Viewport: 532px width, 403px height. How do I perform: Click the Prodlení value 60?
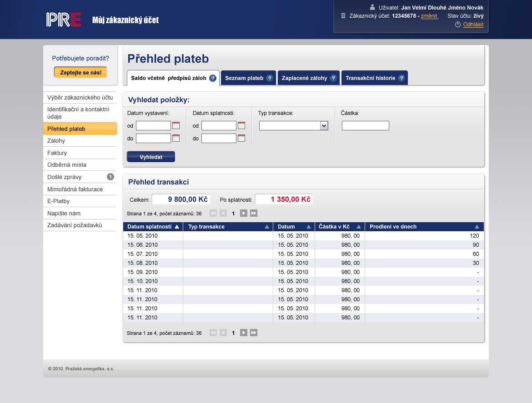click(476, 254)
